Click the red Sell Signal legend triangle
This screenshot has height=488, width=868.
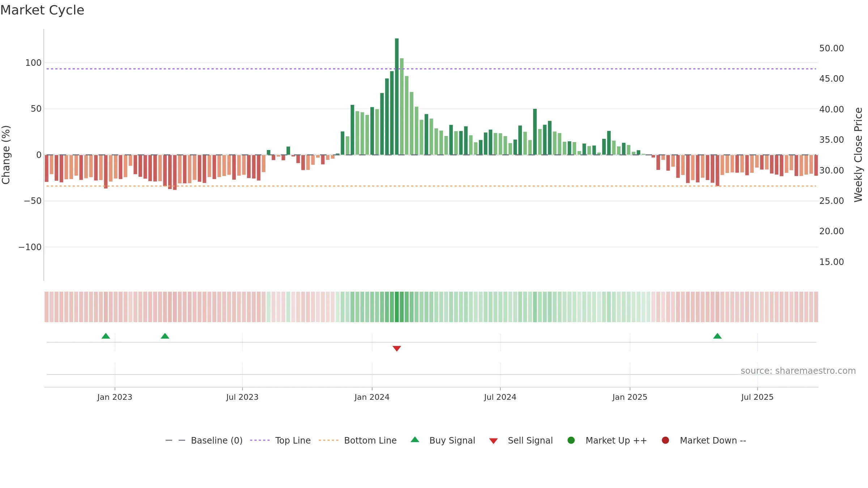click(493, 441)
